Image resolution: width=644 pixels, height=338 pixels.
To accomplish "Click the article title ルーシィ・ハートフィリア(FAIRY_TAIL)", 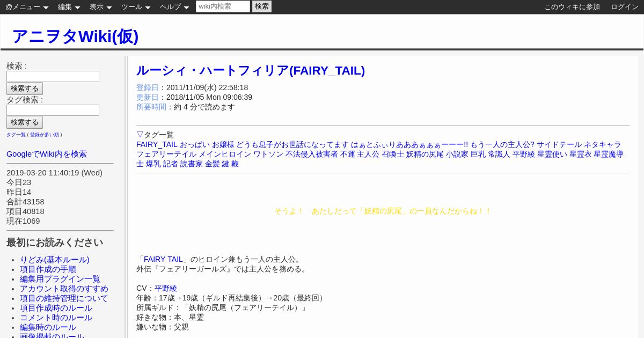I will point(251,70).
